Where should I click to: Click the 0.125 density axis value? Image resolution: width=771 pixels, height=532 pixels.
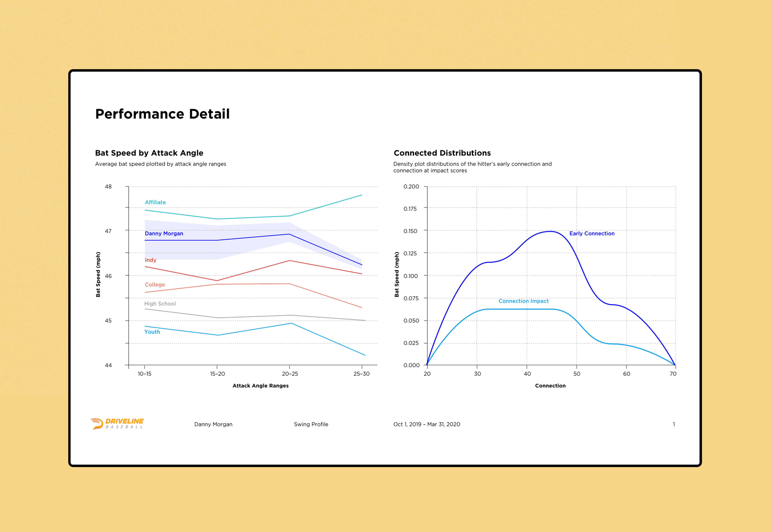coord(410,254)
